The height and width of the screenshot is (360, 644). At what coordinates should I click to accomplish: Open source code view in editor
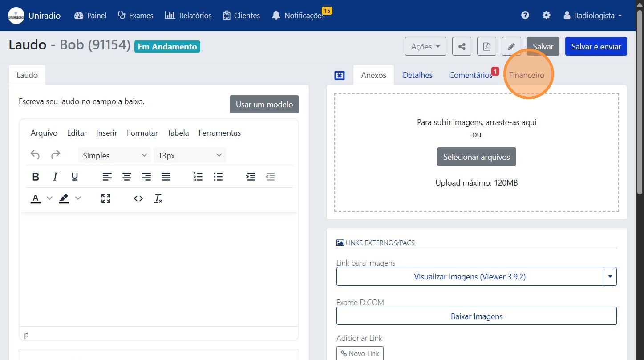pos(138,198)
